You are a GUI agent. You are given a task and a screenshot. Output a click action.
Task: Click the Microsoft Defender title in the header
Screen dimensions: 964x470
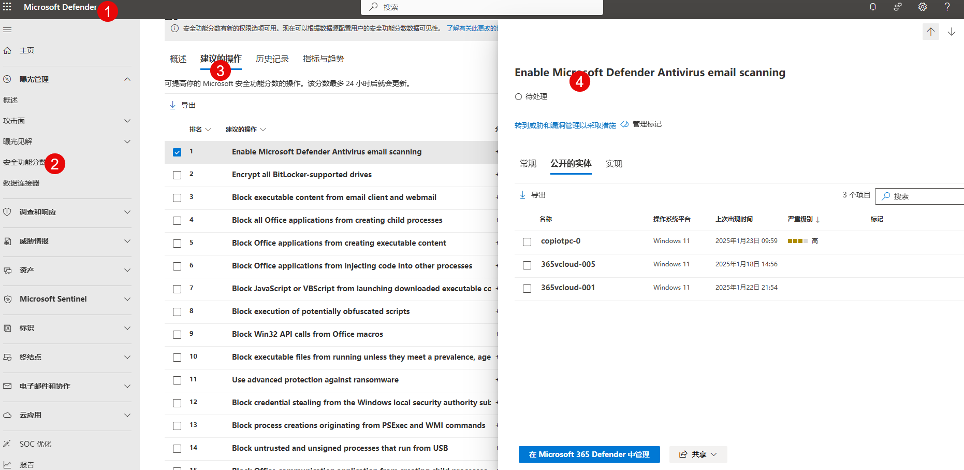click(60, 7)
